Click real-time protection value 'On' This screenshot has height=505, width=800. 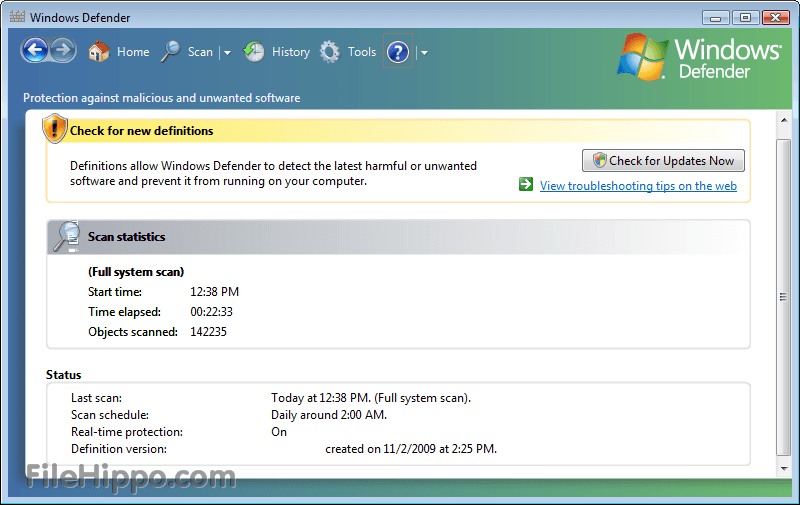click(279, 432)
